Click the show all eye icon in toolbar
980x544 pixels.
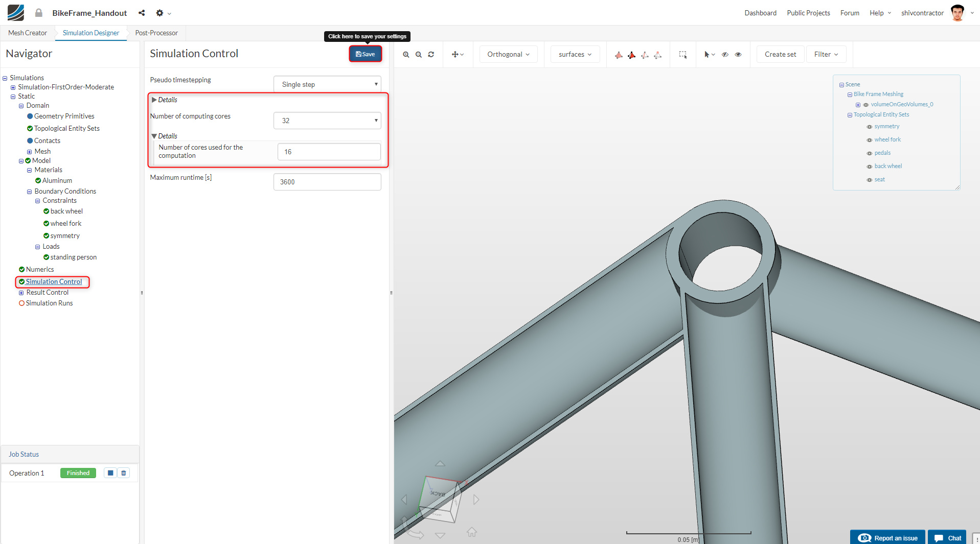[738, 55]
